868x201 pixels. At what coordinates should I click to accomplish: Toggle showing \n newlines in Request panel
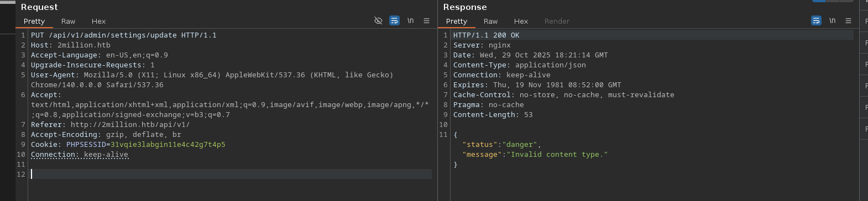(410, 20)
